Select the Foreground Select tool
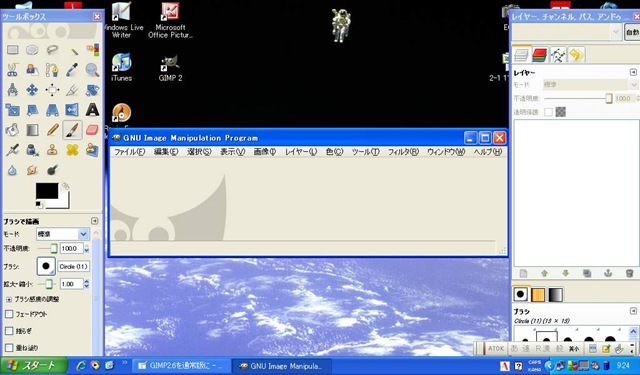 tap(32, 70)
